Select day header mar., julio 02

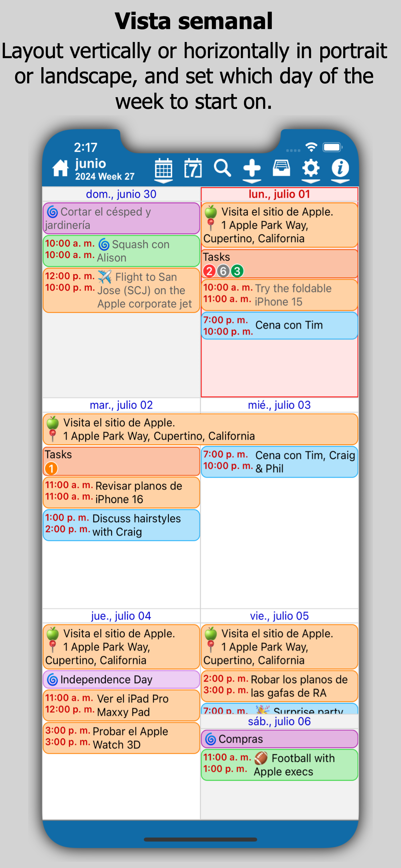coord(121,405)
